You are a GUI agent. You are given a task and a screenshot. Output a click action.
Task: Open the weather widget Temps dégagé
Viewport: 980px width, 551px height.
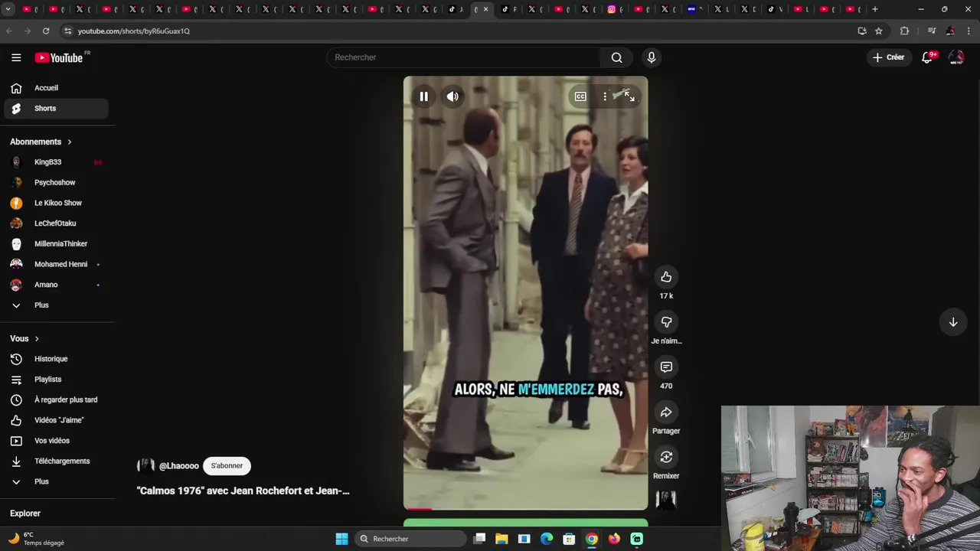pyautogui.click(x=36, y=539)
